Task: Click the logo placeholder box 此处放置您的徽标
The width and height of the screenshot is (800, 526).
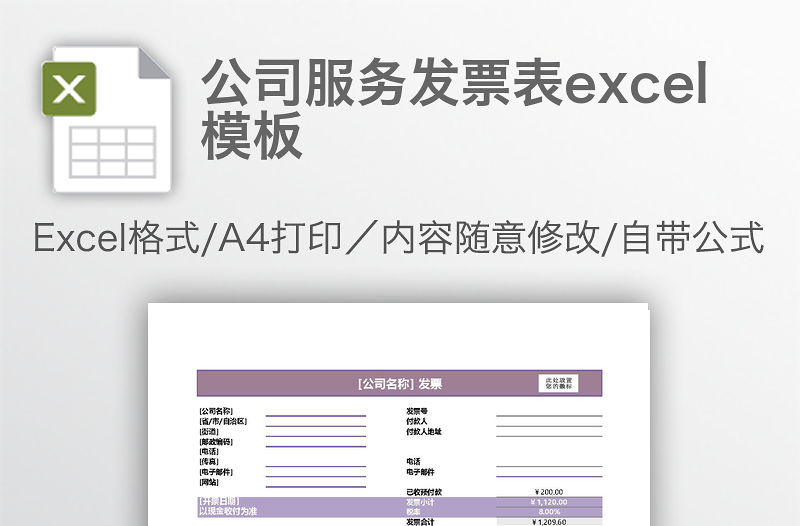Action: click(x=558, y=383)
